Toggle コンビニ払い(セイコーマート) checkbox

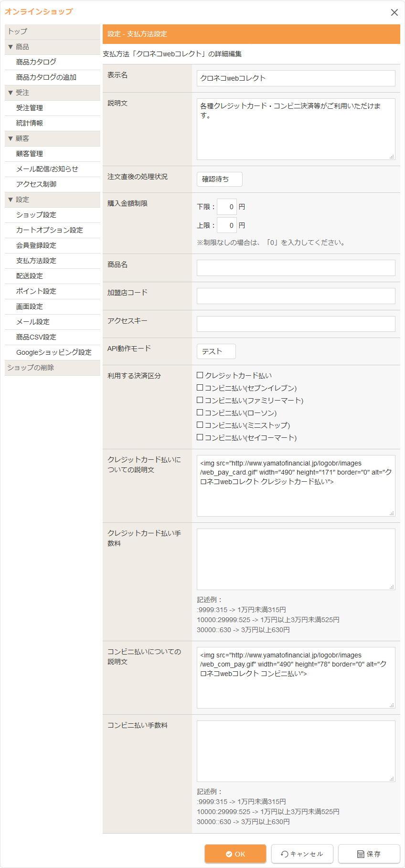200,437
